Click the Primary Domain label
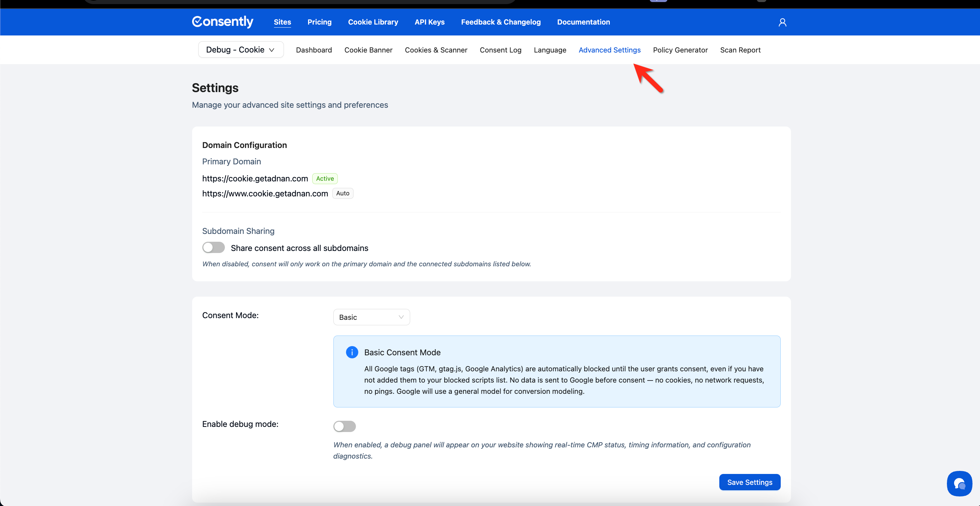 coord(231,162)
